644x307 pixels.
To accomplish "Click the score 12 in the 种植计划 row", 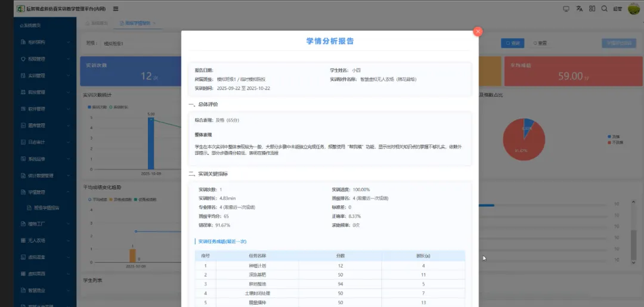I will (x=340, y=265).
